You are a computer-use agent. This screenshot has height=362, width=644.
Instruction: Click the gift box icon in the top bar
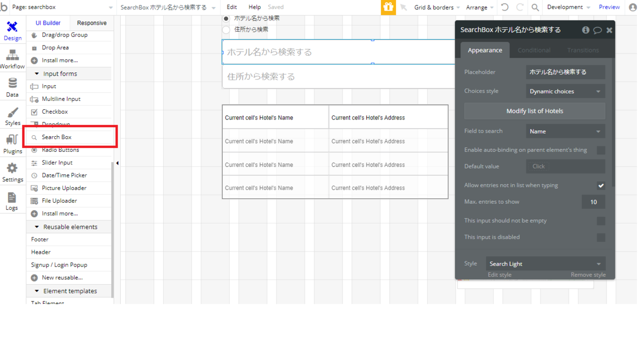point(388,7)
